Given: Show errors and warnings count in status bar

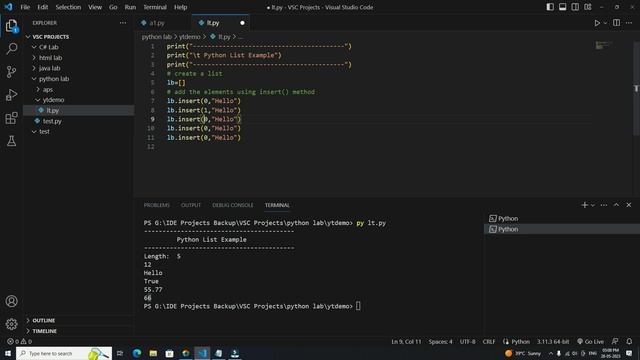Looking at the screenshot, I should click(19, 341).
